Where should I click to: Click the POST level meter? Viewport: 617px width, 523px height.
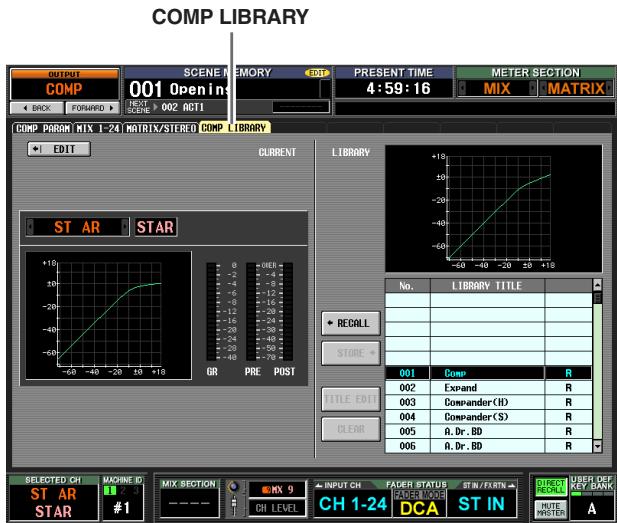[x=288, y=311]
